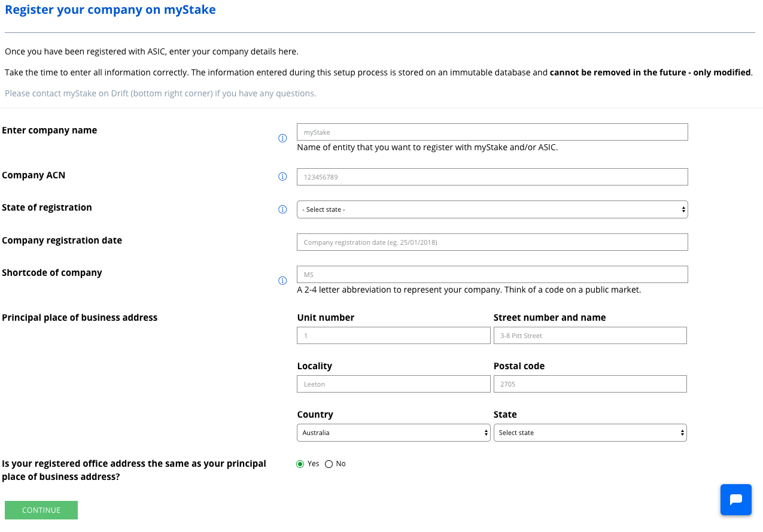Focus the Shortcode of company field
This screenshot has width=763, height=532.
(492, 274)
